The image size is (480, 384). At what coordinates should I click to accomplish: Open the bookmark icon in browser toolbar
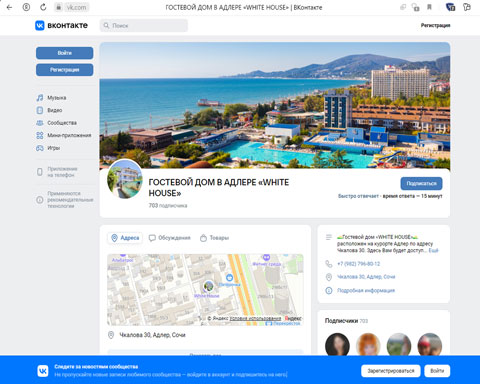click(x=429, y=7)
